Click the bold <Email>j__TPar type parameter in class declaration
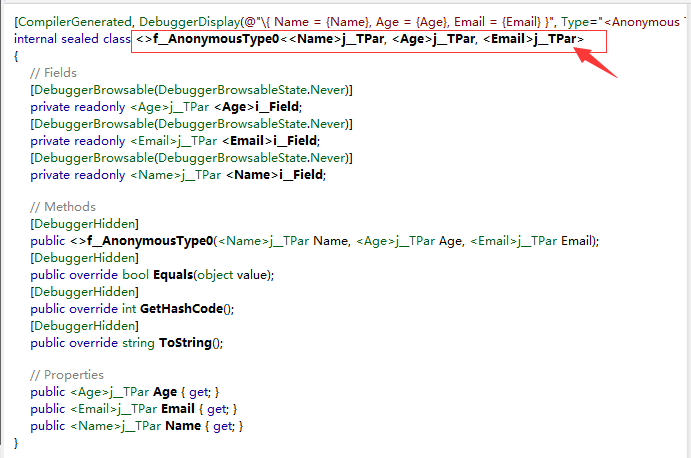Image resolution: width=691 pixels, height=458 pixels. (530, 39)
